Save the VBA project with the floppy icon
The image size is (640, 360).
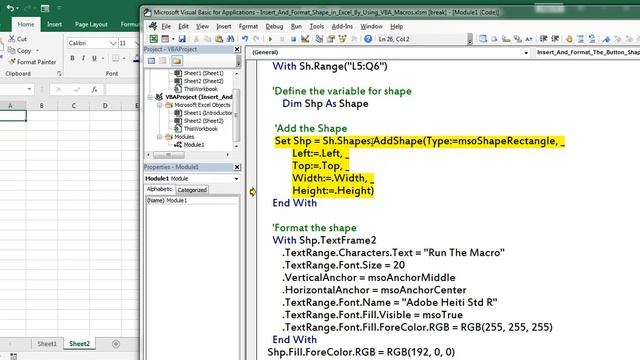182,39
